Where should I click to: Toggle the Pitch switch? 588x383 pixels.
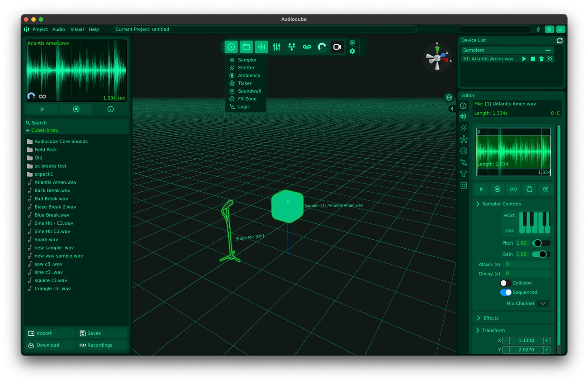tap(541, 243)
